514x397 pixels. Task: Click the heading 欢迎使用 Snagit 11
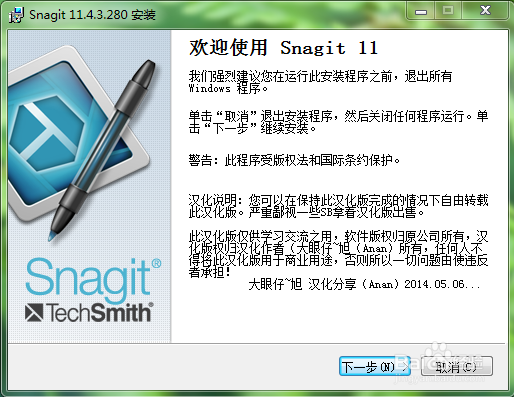[283, 48]
